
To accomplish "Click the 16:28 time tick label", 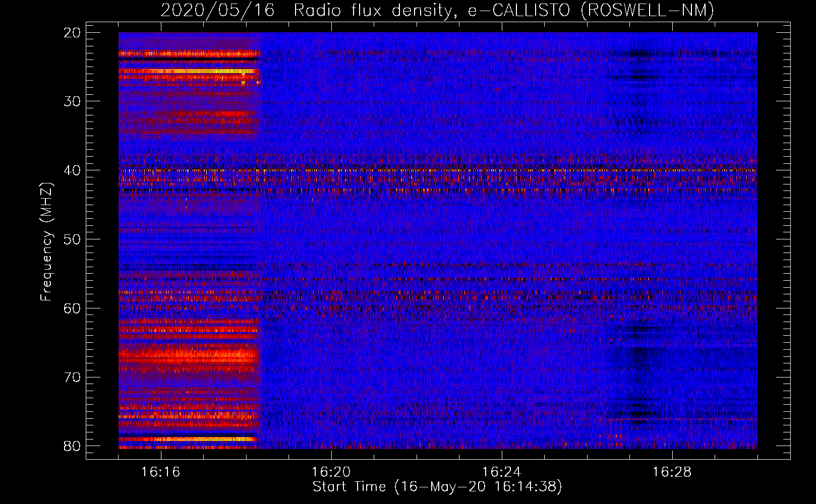I will click(x=672, y=472).
